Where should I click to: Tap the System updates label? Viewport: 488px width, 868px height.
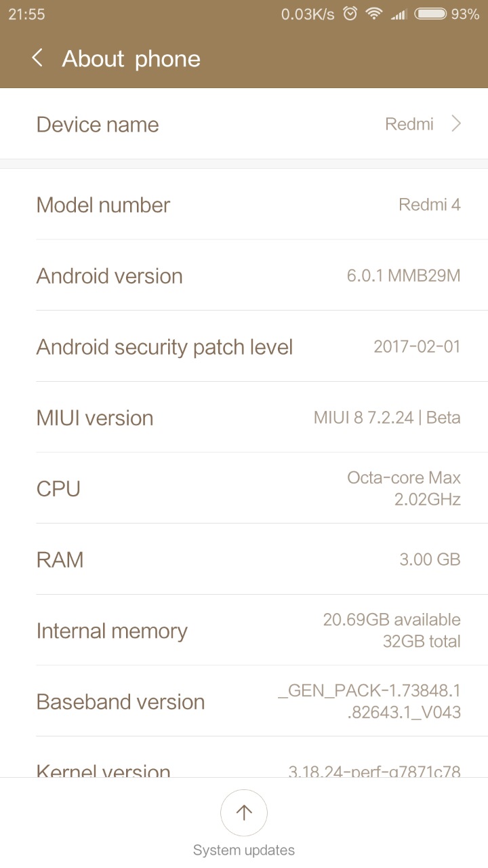coord(244,850)
